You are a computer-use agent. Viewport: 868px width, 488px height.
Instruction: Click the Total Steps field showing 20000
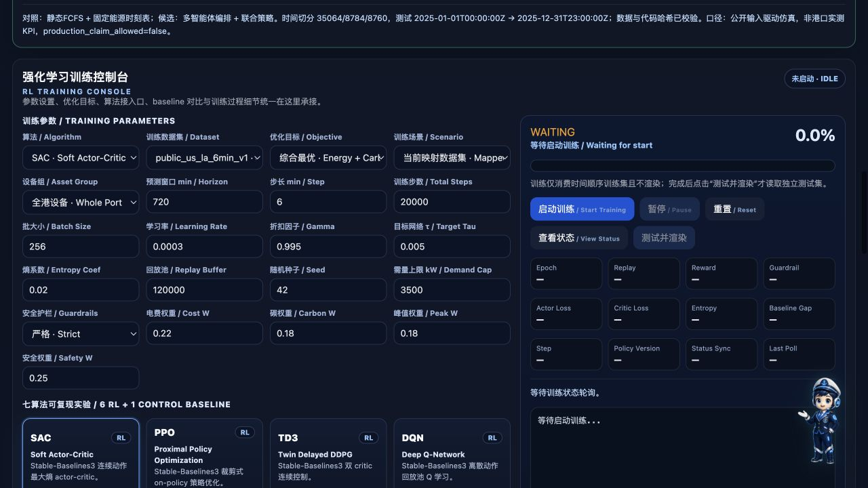click(x=452, y=202)
